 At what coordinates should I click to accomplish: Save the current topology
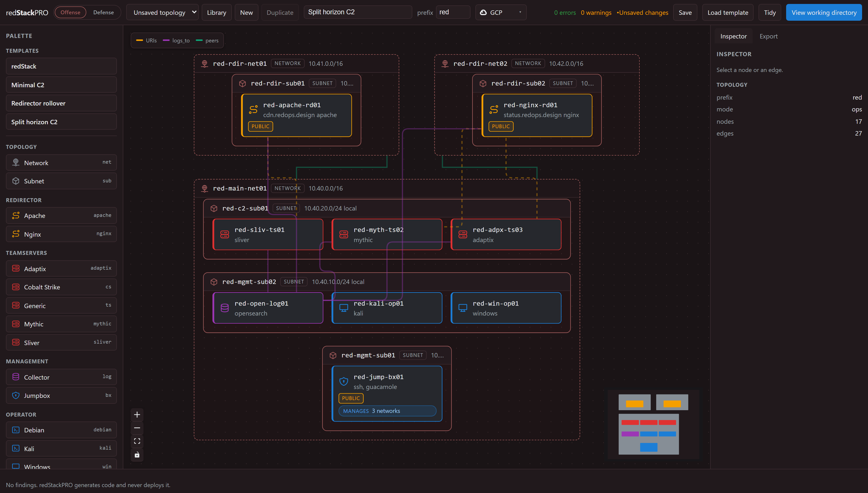click(685, 13)
